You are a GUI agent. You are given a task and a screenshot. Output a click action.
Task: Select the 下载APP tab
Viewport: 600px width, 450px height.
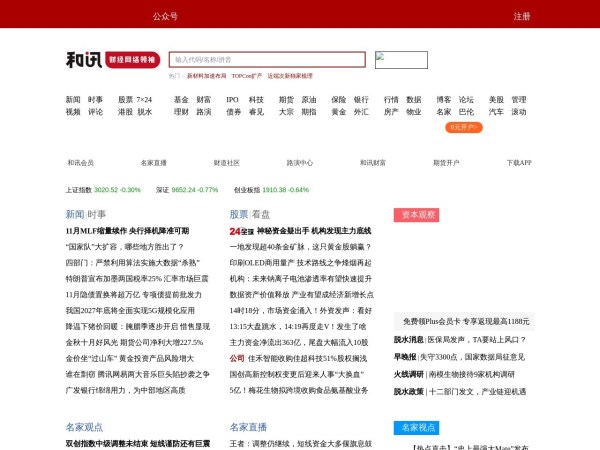[519, 162]
